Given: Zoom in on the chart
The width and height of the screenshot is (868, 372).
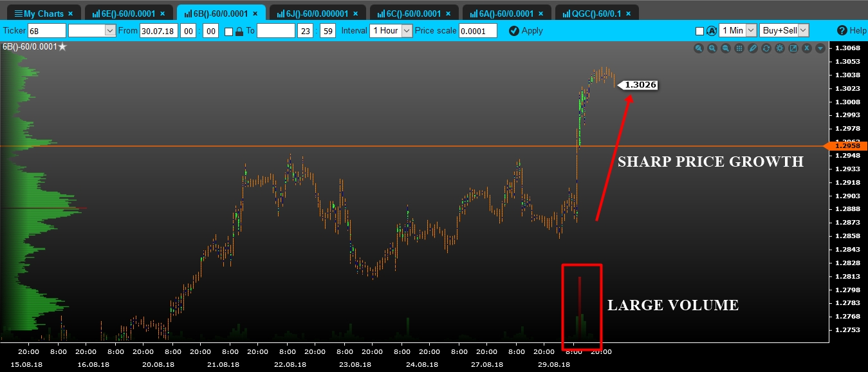Looking at the screenshot, I should (x=712, y=48).
